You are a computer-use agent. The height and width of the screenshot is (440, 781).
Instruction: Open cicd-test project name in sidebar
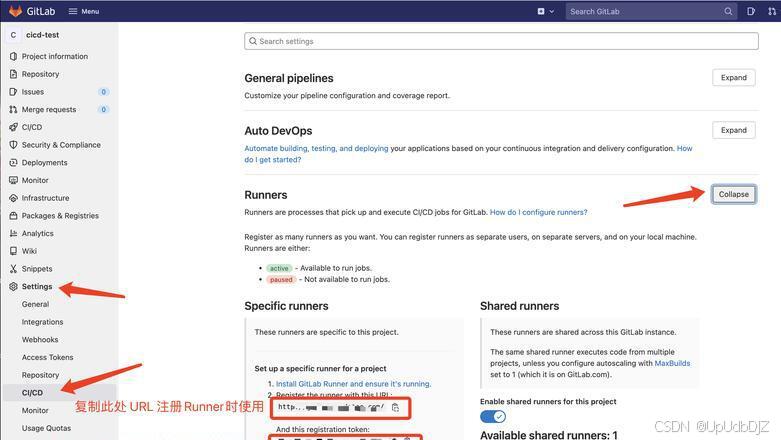coord(42,35)
